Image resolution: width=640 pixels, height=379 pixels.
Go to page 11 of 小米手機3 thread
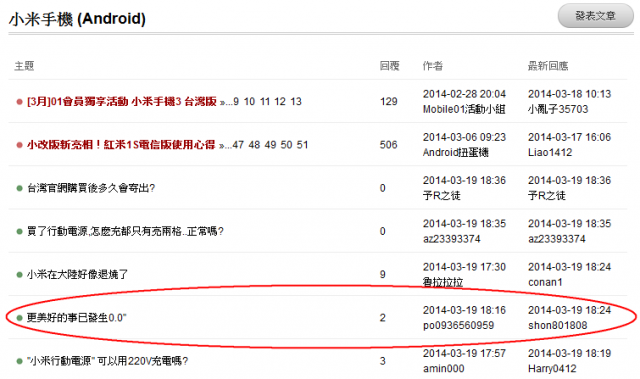[265, 102]
